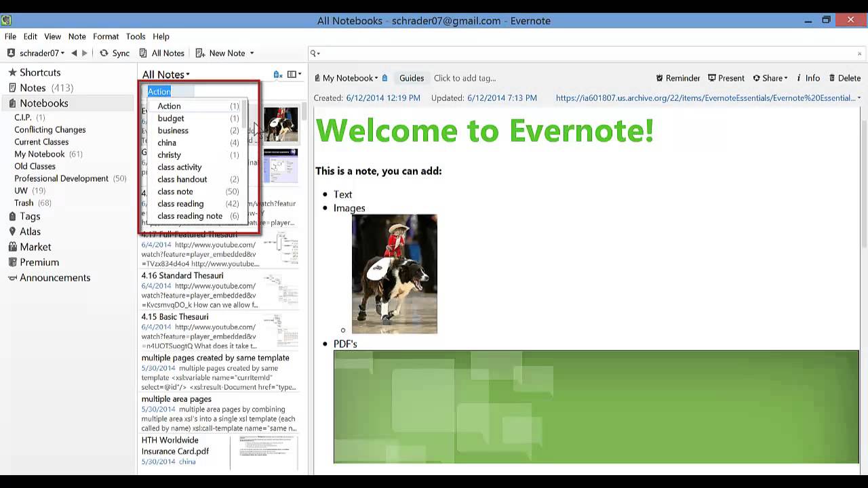Click the tag icon beside My Notebook

[x=384, y=78]
